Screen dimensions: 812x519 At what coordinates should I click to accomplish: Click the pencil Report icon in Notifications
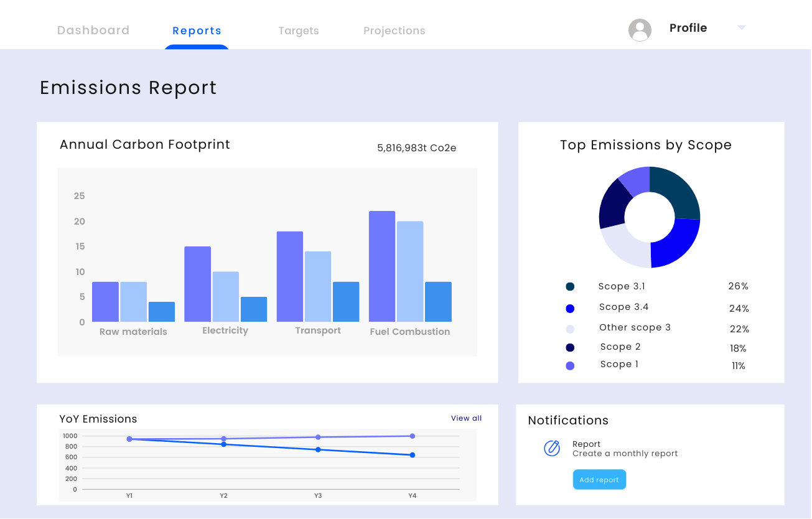tap(551, 447)
